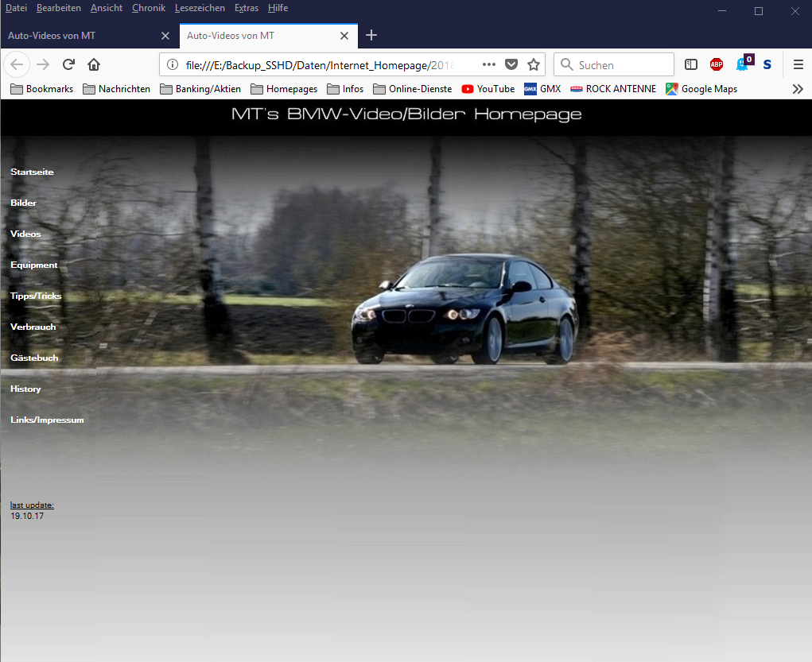Close the first Auto-Videos von MT tab

(165, 36)
